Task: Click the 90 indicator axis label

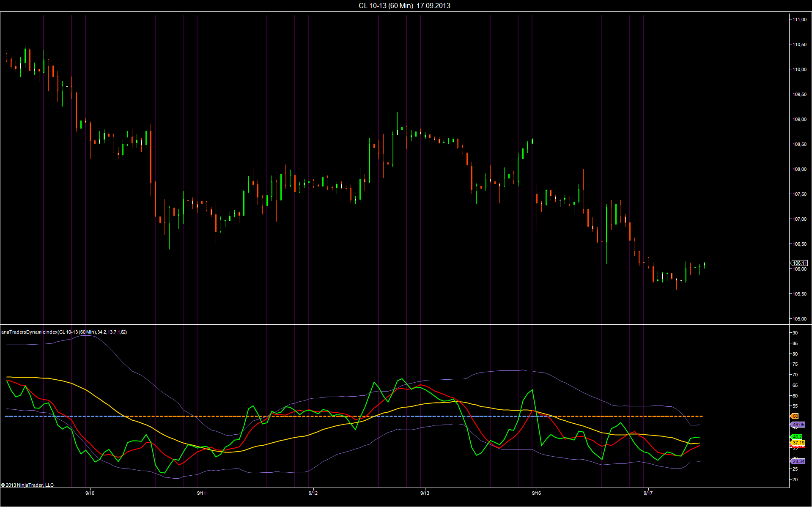Action: [795, 333]
